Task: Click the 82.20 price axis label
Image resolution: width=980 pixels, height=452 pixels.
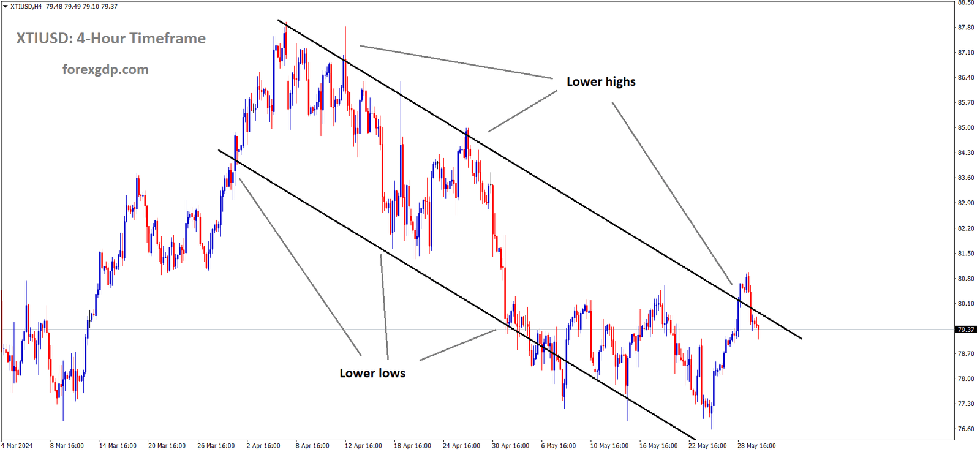Action: click(966, 228)
